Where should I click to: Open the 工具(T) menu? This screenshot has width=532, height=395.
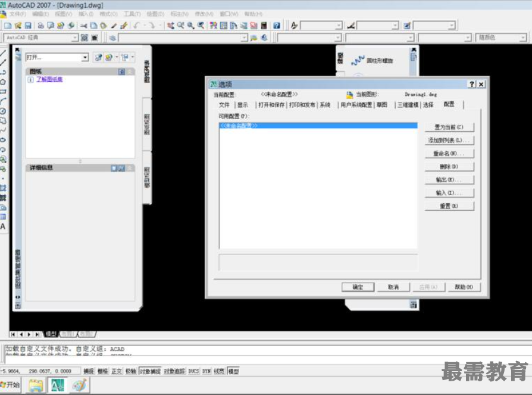tap(132, 14)
